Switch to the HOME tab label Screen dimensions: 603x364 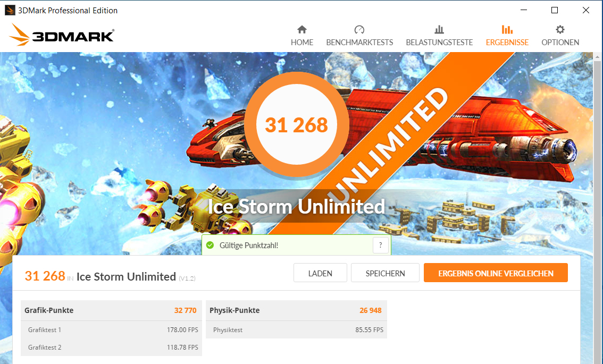(302, 43)
